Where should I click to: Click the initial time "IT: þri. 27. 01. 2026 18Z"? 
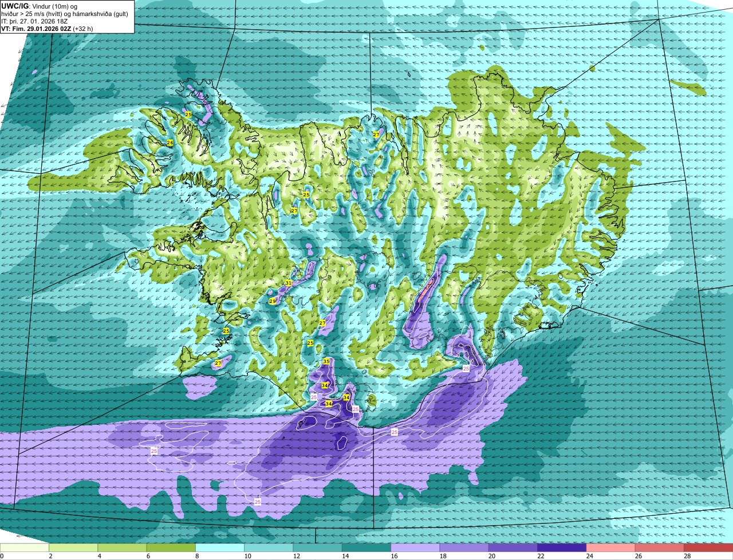point(34,21)
